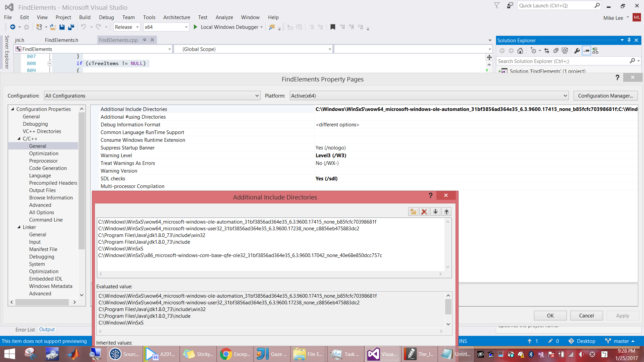The image size is (644, 362).
Task: Switch to the FindElements.h tab
Action: 61,40
